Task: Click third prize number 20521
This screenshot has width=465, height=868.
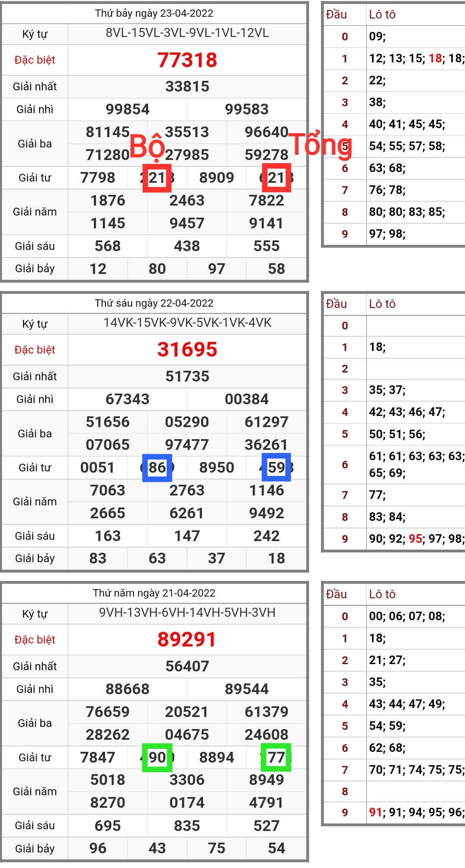Action: coord(187,712)
